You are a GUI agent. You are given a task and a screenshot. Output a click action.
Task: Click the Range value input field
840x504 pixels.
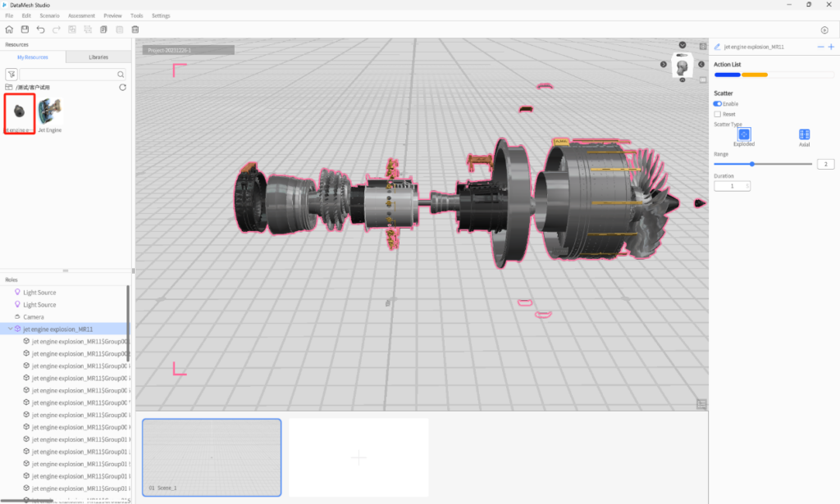[825, 164]
